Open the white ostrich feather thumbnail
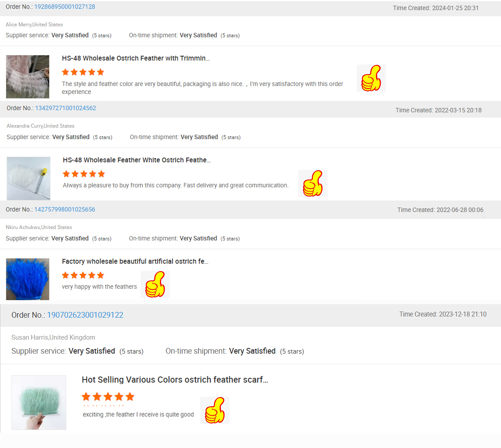The image size is (501, 448). pyautogui.click(x=29, y=178)
